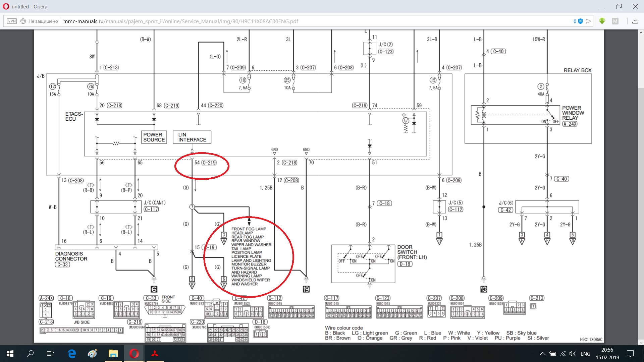Click the send-to-My-Flow arrow icon
644x362 pixels.
[x=589, y=21]
